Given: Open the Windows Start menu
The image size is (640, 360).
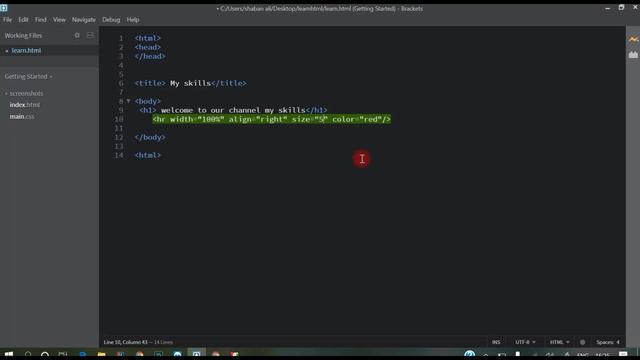Looking at the screenshot, I should click(x=9, y=354).
